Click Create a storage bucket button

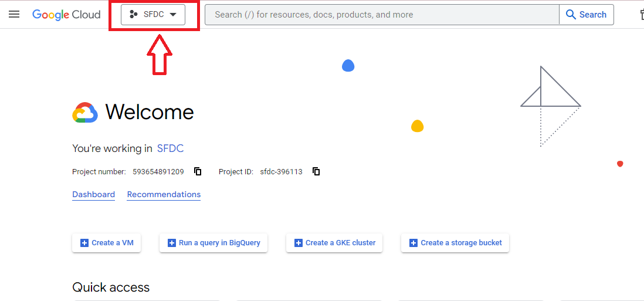pyautogui.click(x=455, y=243)
